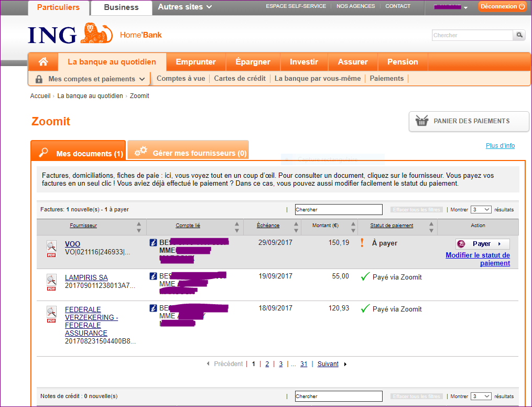Screen dimensions: 532x407
Task: Open the PANIER DES PAIEMENTS button
Action: [469, 121]
